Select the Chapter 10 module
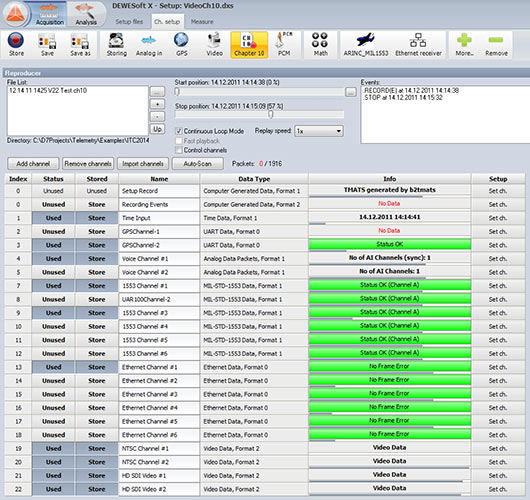The width and height of the screenshot is (530, 500). pos(249,45)
